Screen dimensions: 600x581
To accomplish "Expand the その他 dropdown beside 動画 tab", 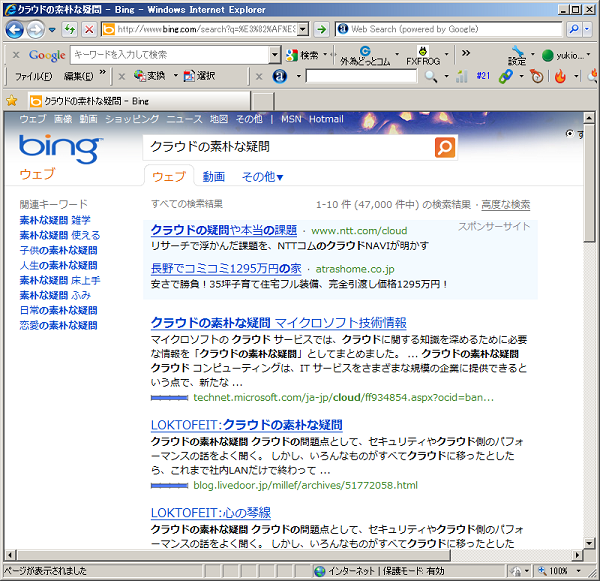I will click(262, 177).
